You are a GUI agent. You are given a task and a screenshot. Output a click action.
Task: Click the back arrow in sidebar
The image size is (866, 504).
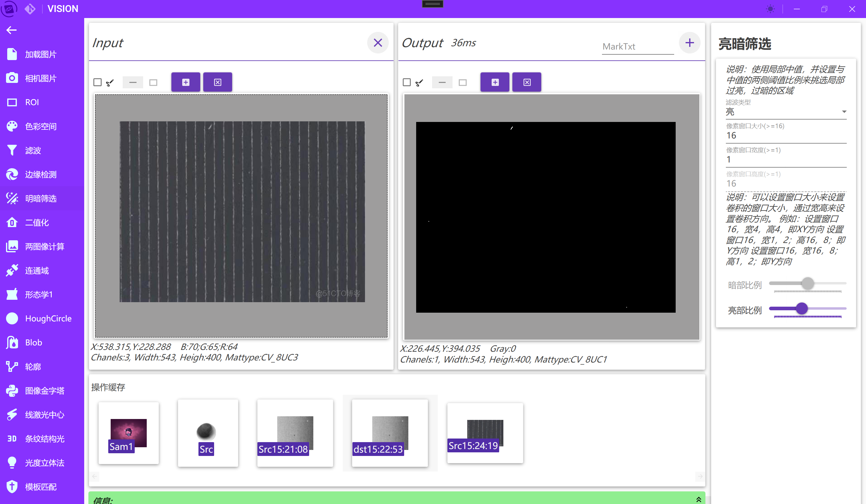click(x=11, y=30)
